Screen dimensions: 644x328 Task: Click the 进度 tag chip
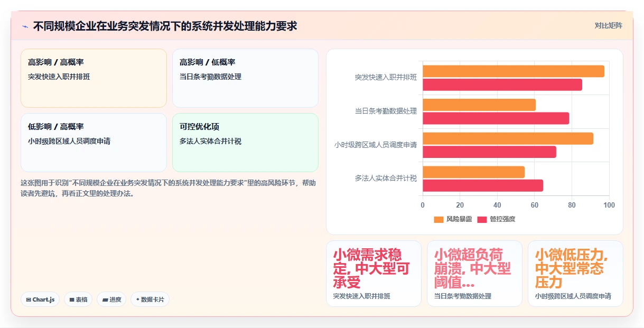coord(111,299)
